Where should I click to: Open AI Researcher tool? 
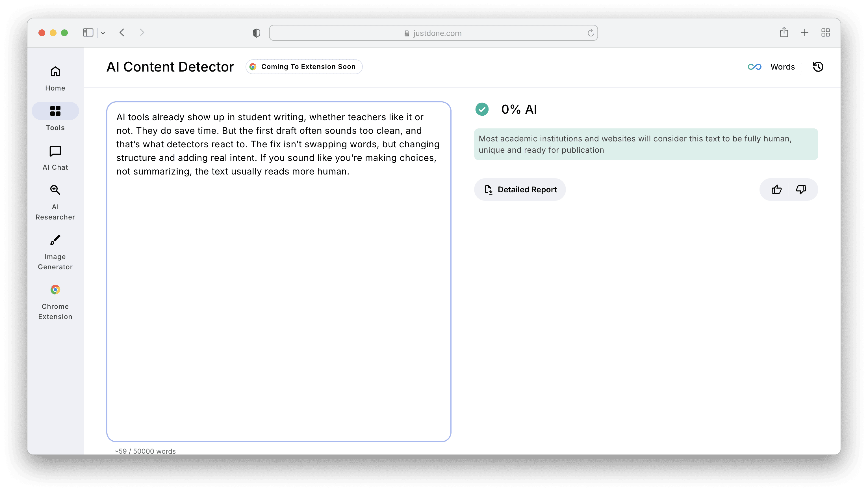pyautogui.click(x=55, y=202)
